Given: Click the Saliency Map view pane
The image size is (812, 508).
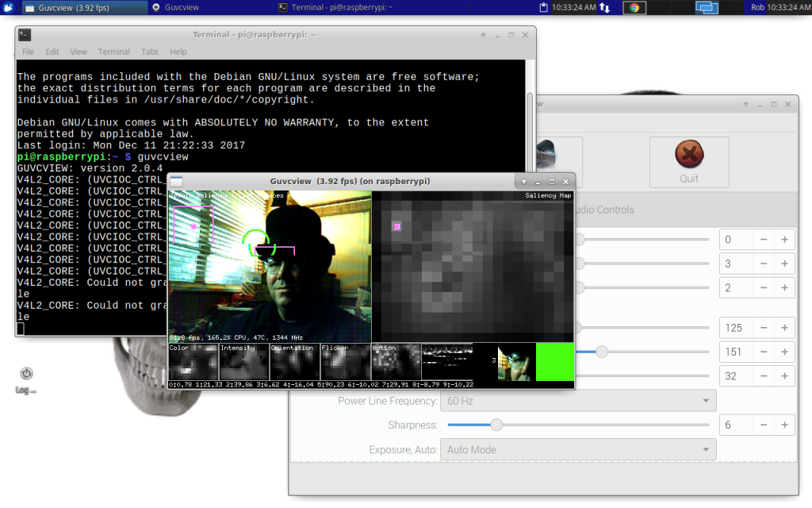Looking at the screenshot, I should click(473, 267).
